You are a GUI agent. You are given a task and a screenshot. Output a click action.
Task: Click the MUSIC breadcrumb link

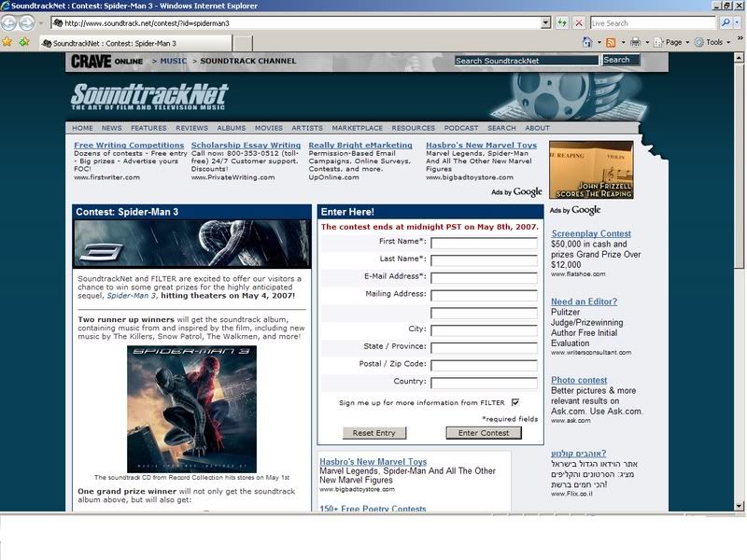click(x=174, y=61)
